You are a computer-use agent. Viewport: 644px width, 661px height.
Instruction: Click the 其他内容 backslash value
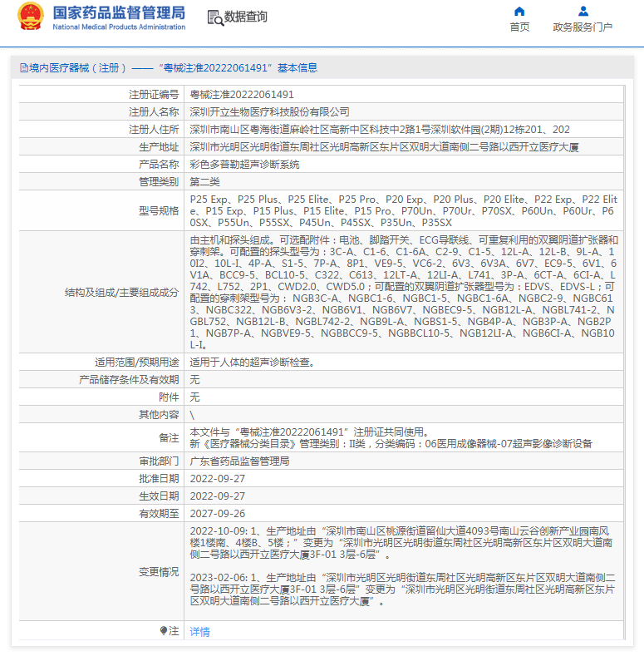click(193, 415)
